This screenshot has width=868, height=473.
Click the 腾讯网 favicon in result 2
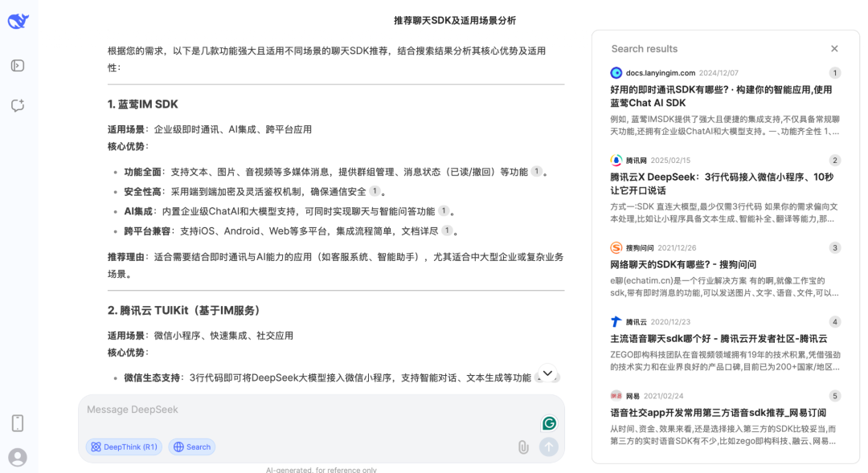(616, 161)
